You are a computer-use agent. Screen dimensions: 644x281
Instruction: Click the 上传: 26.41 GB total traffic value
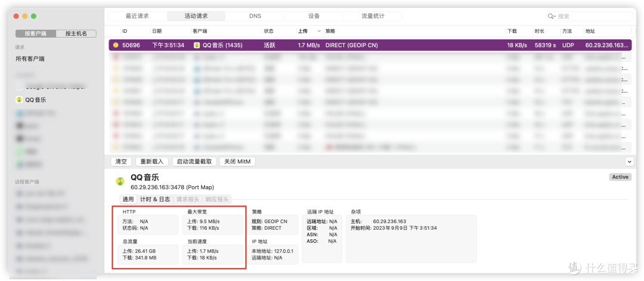(139, 251)
